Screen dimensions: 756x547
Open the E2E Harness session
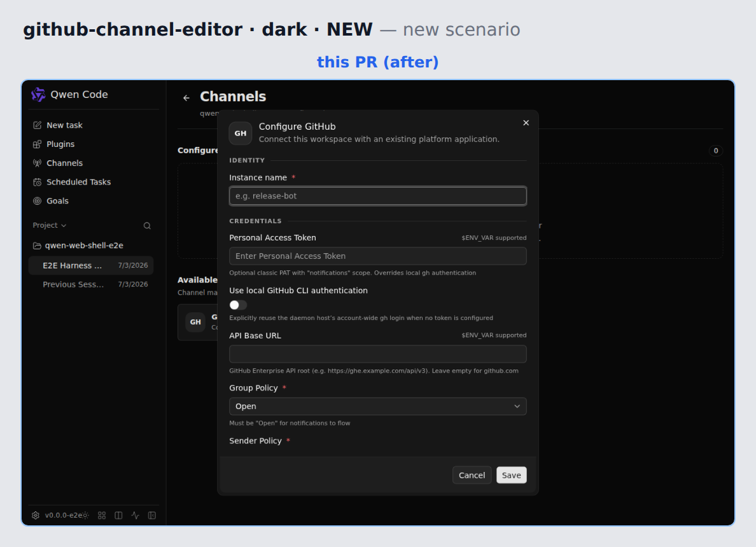(91, 265)
